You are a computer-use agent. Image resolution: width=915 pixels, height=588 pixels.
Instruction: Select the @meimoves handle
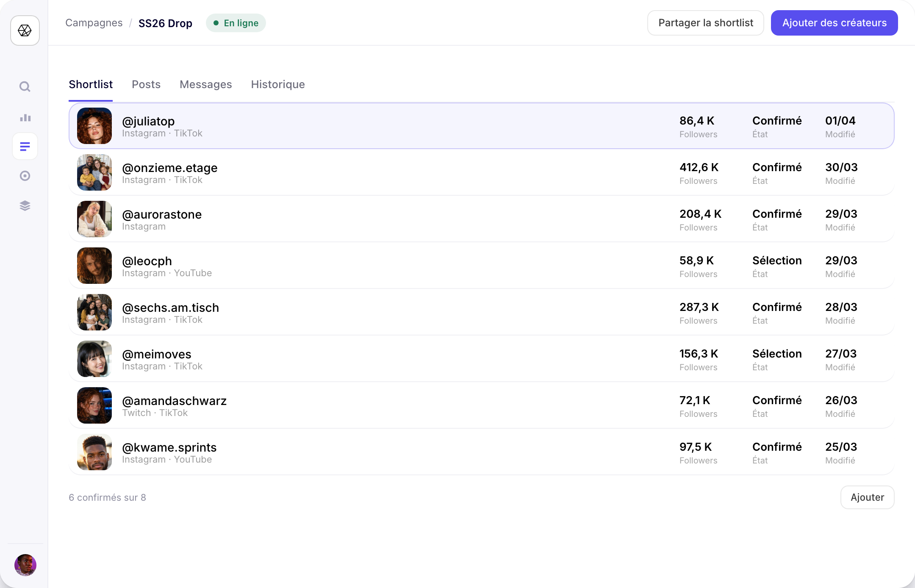click(157, 354)
